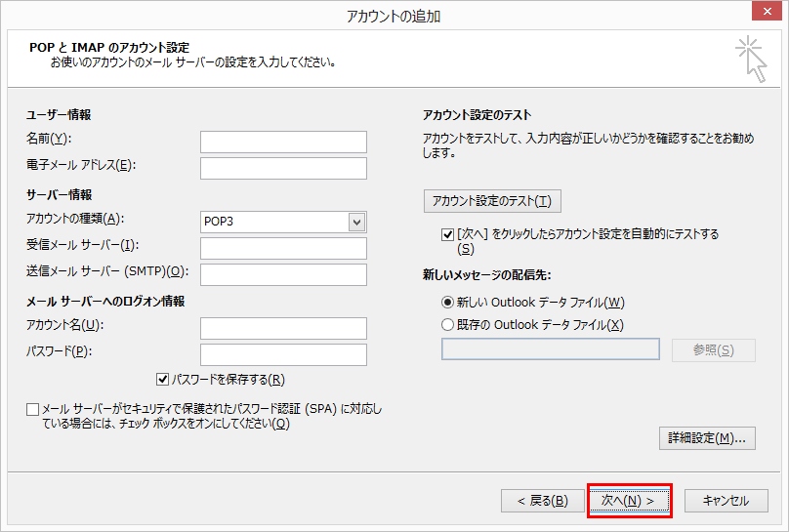The width and height of the screenshot is (789, 532).
Task: Go to next step with 次へ button
Action: 629,501
